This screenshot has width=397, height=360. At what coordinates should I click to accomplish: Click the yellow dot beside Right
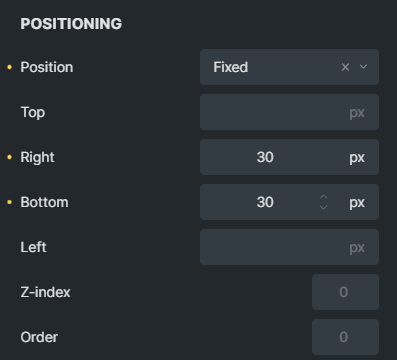click(x=10, y=157)
